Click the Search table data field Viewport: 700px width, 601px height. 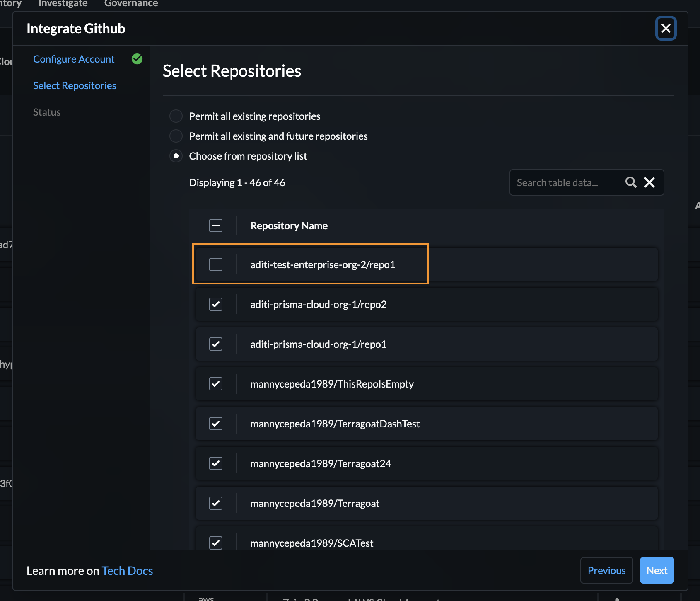coord(567,182)
